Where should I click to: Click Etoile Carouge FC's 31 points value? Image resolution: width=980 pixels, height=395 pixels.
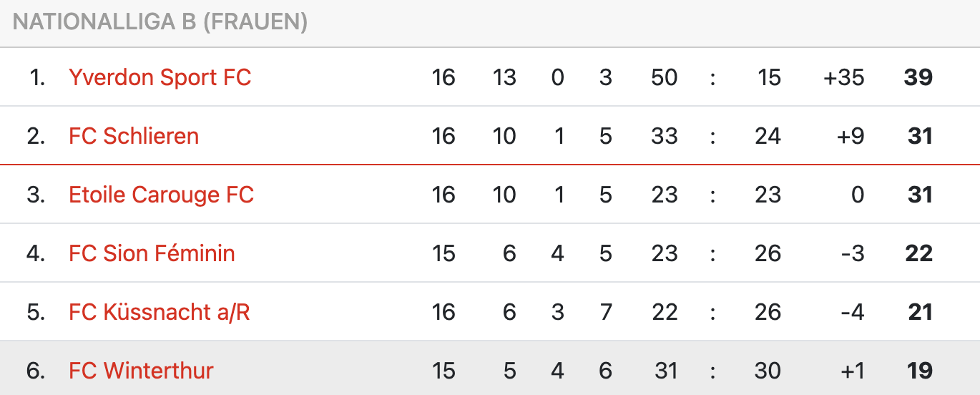[x=919, y=195]
